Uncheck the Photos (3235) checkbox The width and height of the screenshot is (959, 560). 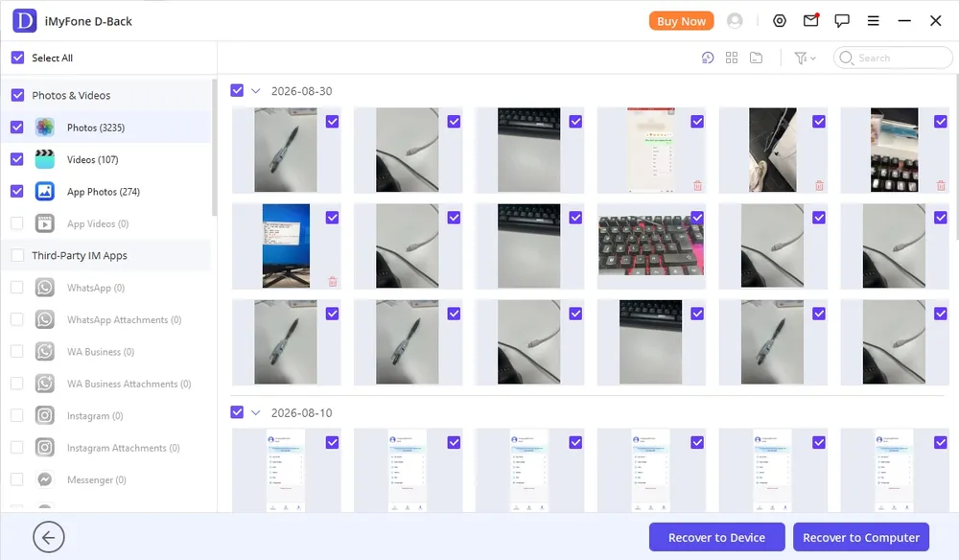click(x=17, y=128)
